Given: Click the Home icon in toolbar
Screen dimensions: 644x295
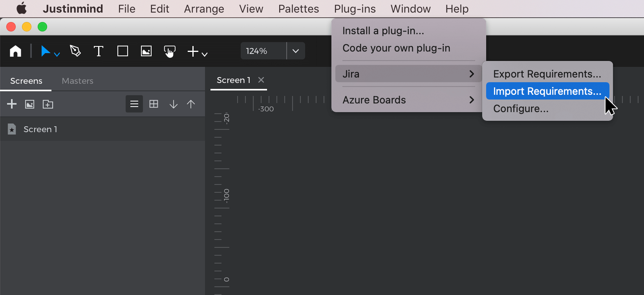Looking at the screenshot, I should tap(15, 51).
